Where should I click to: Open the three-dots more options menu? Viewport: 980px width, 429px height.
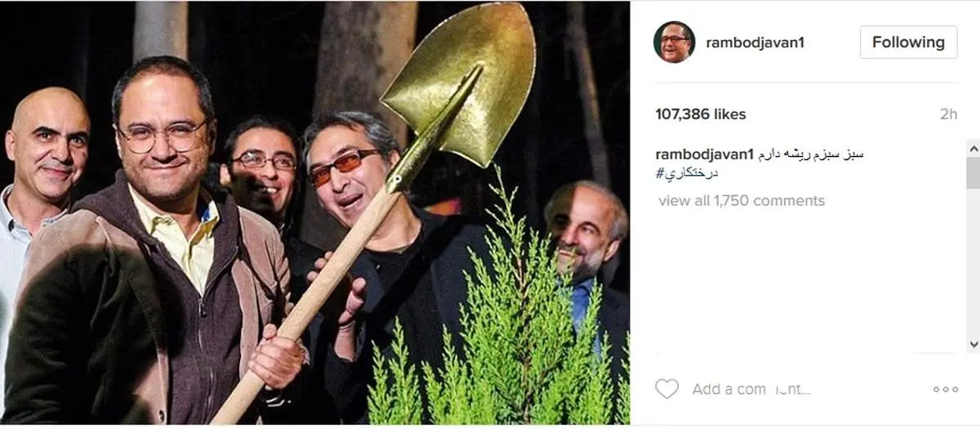[x=945, y=389]
